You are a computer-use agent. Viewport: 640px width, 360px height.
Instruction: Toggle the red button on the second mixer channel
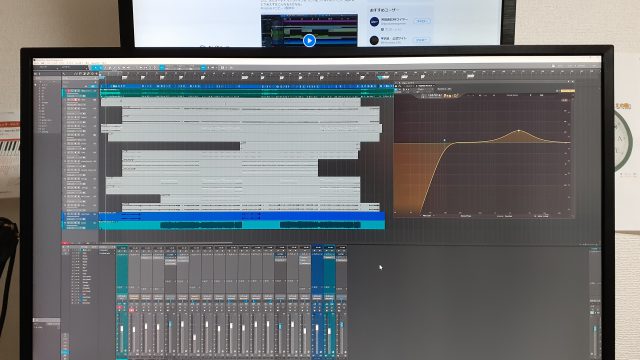point(132,310)
